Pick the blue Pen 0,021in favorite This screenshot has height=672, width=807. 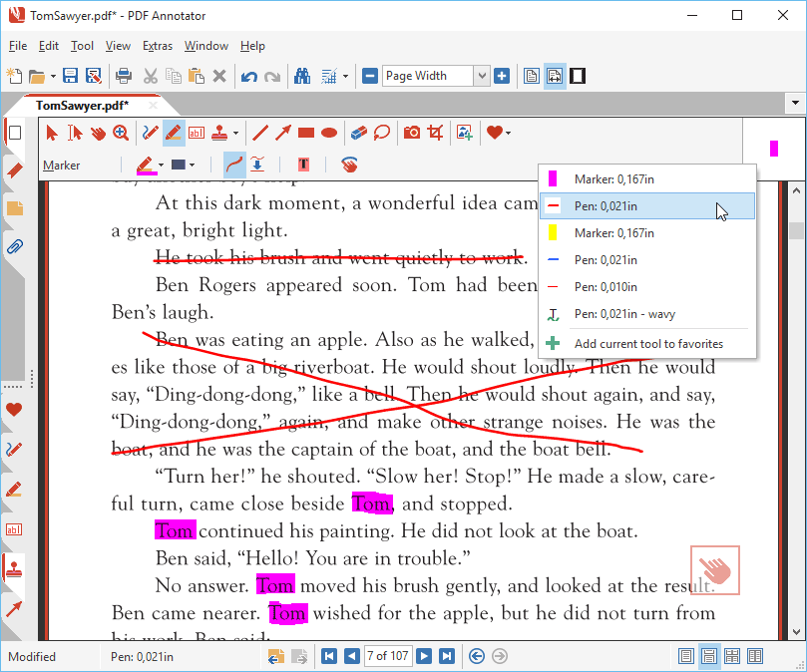pyautogui.click(x=647, y=260)
